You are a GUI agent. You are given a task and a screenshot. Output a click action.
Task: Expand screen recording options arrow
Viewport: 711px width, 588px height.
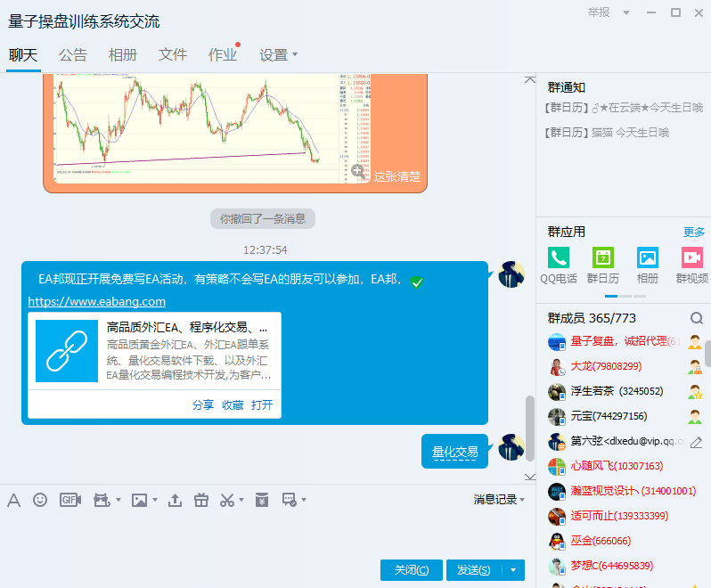pyautogui.click(x=118, y=500)
